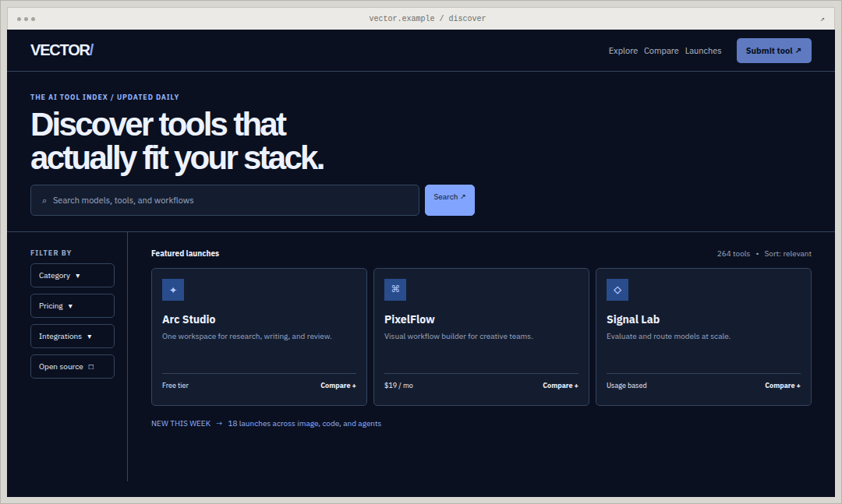
Task: Click the Signal Lab diamond icon
Action: 617,290
